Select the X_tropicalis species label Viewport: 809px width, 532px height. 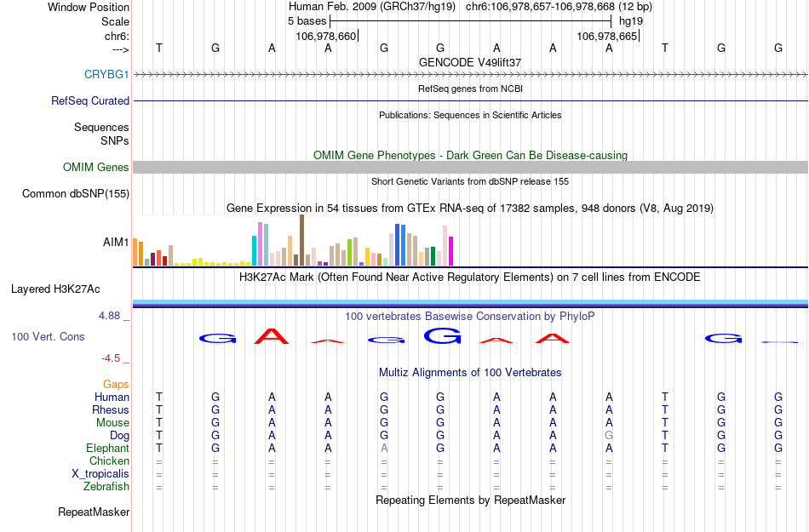point(100,473)
